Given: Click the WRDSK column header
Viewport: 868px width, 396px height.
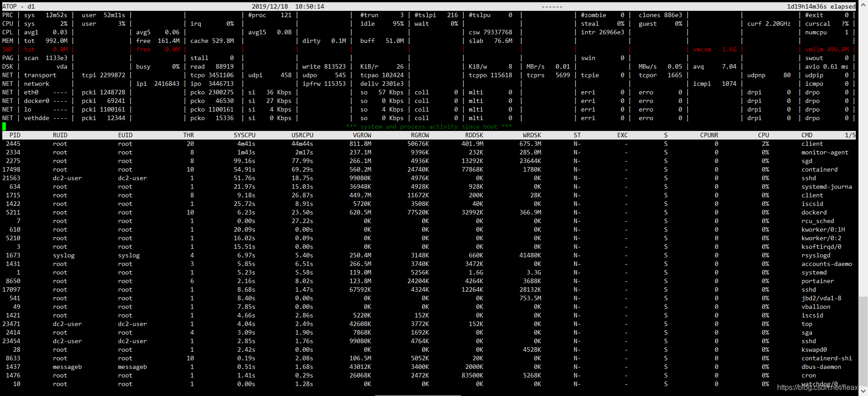Looking at the screenshot, I should coord(532,135).
